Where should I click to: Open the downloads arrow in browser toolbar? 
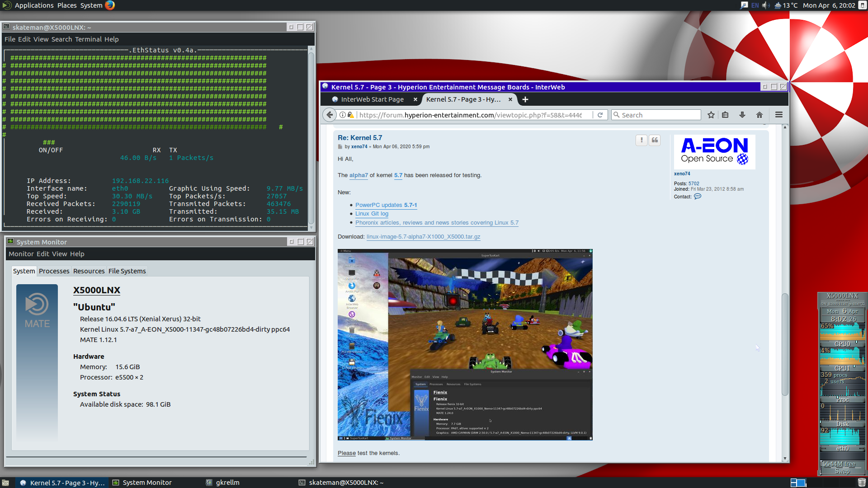pyautogui.click(x=742, y=115)
